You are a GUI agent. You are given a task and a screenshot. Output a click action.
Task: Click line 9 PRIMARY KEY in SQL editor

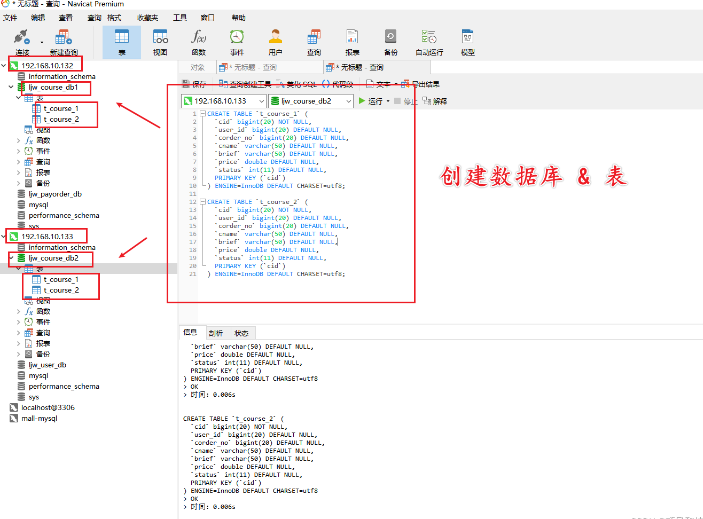pos(250,178)
